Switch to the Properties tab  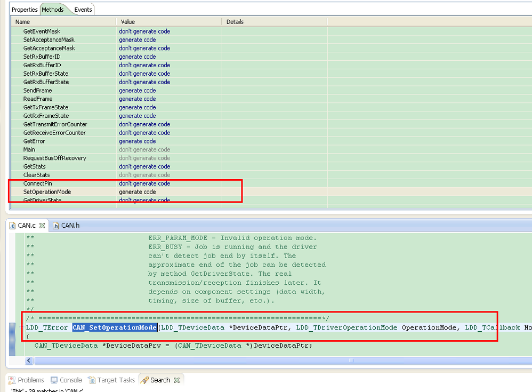(25, 10)
